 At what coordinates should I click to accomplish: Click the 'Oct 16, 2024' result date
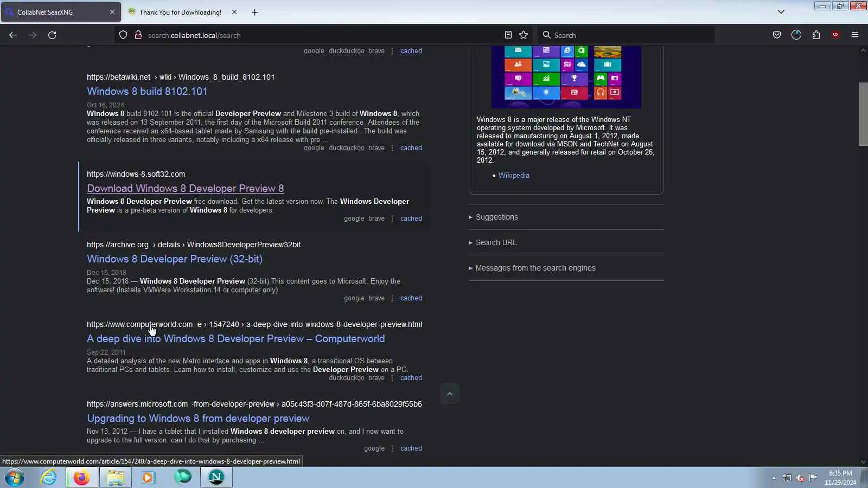point(105,105)
